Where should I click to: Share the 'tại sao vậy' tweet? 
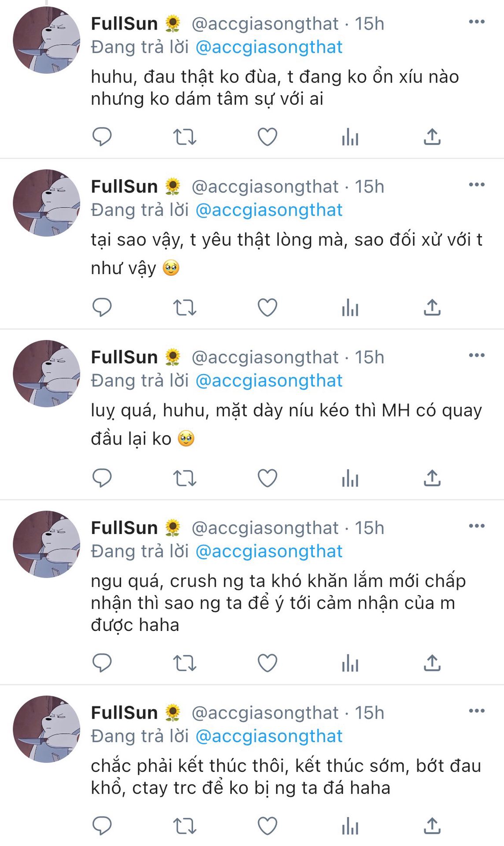tap(432, 308)
